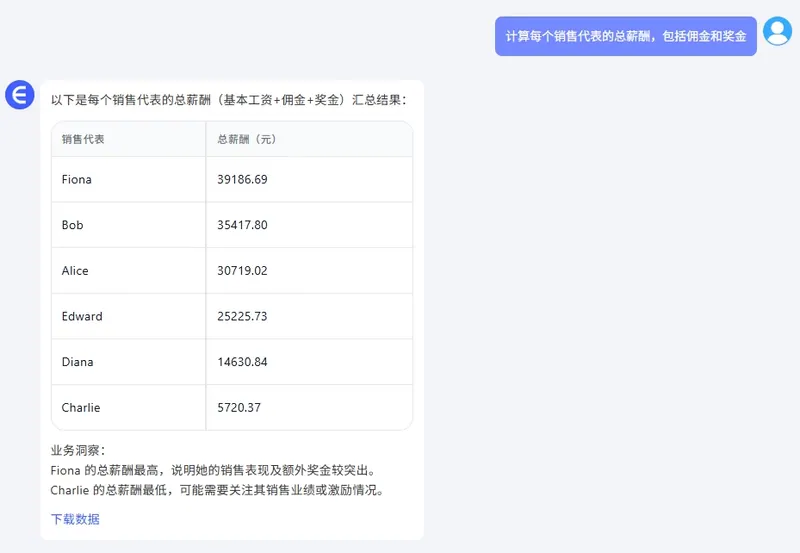Click the assistant's blue E logo avatar
The image size is (800, 553).
point(20,96)
